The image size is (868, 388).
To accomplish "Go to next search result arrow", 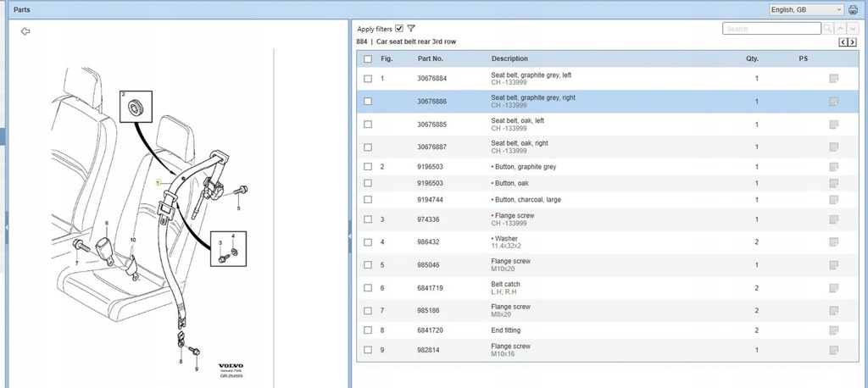I will pos(852,29).
